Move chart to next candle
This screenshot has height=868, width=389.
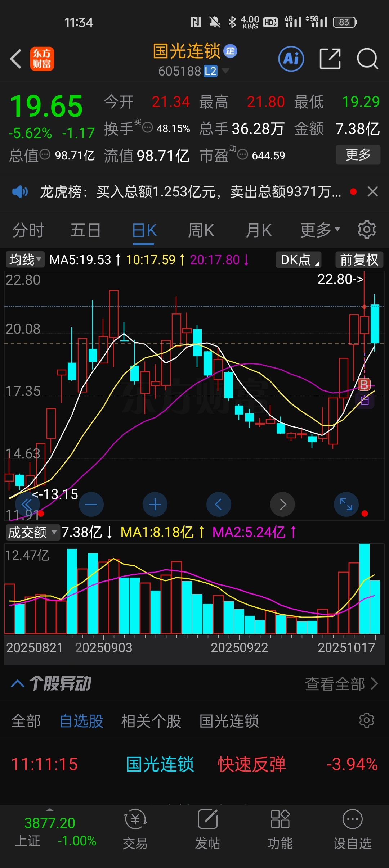click(282, 505)
